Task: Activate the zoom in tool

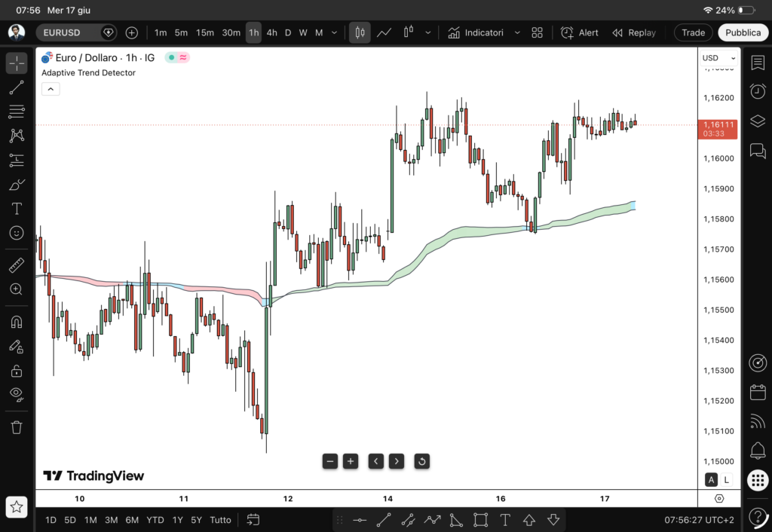Action: (x=17, y=289)
